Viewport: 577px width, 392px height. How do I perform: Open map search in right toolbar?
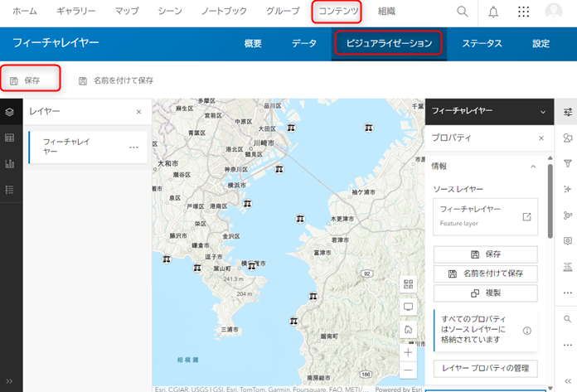tap(568, 319)
